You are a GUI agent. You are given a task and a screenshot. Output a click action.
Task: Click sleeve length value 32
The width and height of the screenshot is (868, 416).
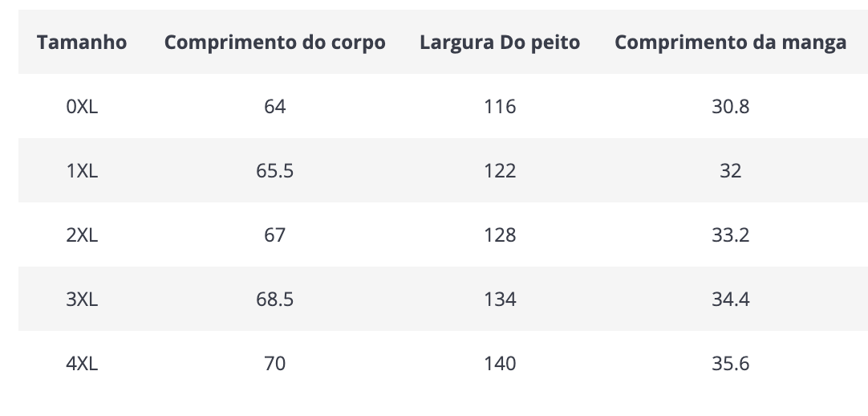click(x=730, y=170)
